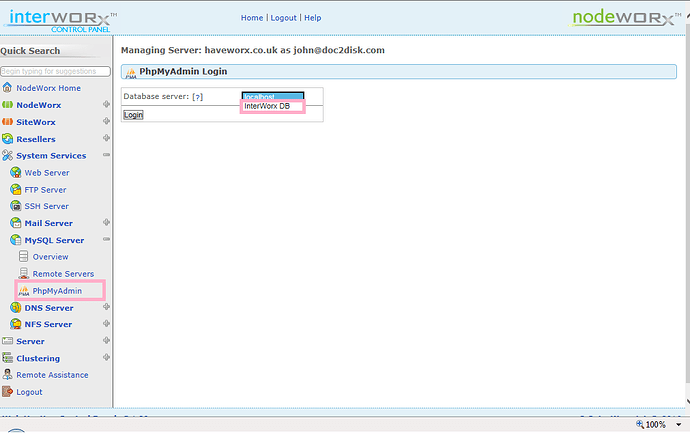The height and width of the screenshot is (434, 690).
Task: Click the FTP Server icon
Action: coord(16,189)
